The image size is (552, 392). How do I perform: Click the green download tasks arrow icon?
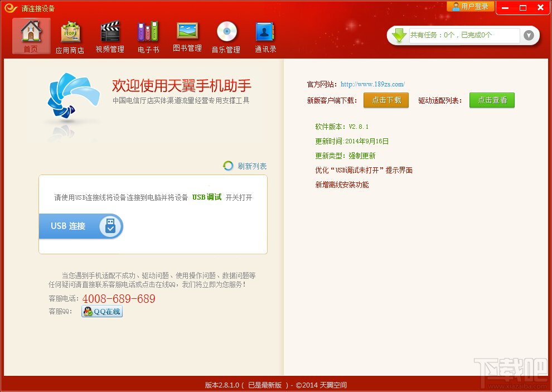(399, 35)
